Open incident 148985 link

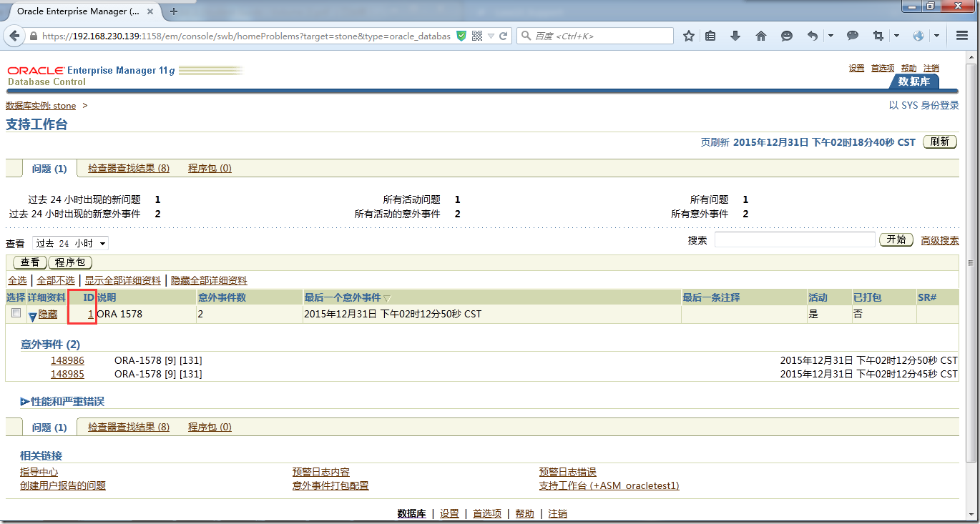(67, 374)
